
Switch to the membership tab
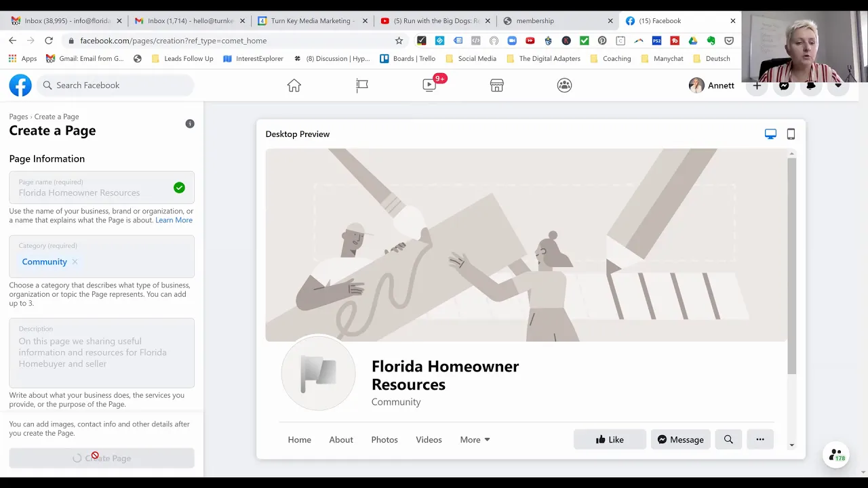556,21
